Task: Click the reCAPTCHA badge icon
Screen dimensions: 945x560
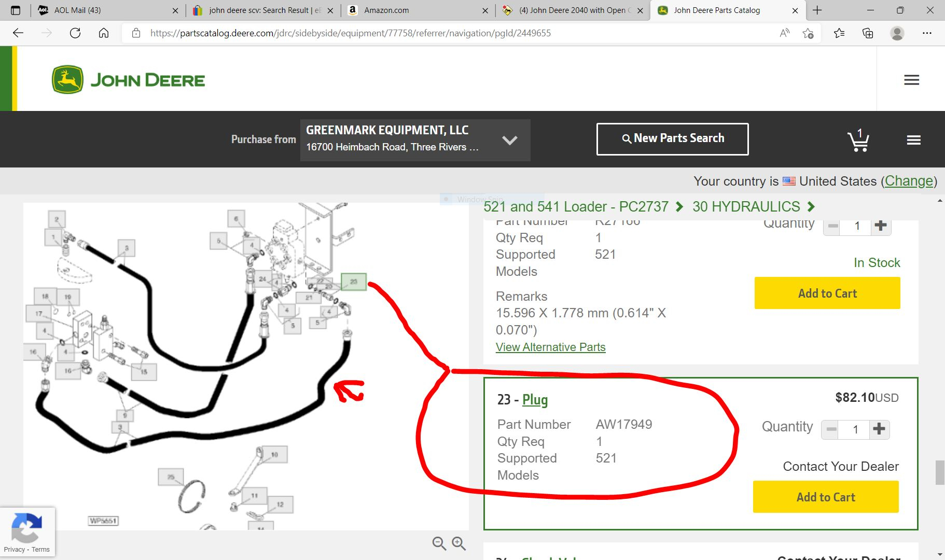Action: [x=26, y=527]
